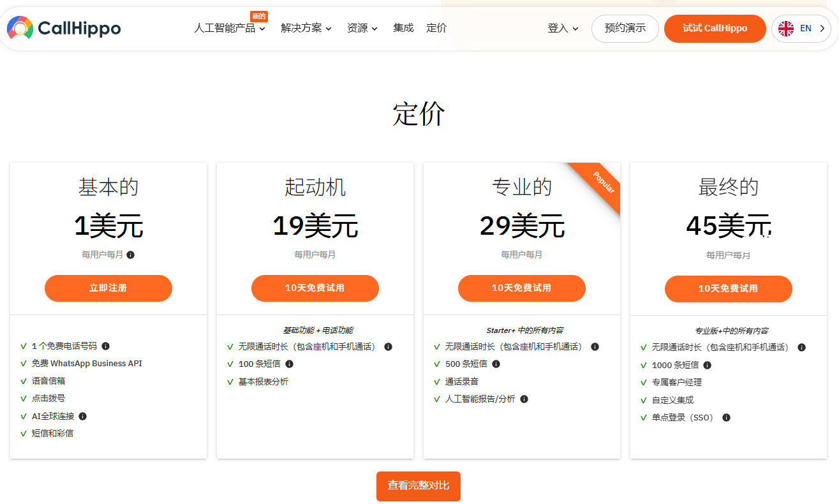Click info icon beside 500 条短信
This screenshot has height=504, width=839.
click(x=496, y=364)
